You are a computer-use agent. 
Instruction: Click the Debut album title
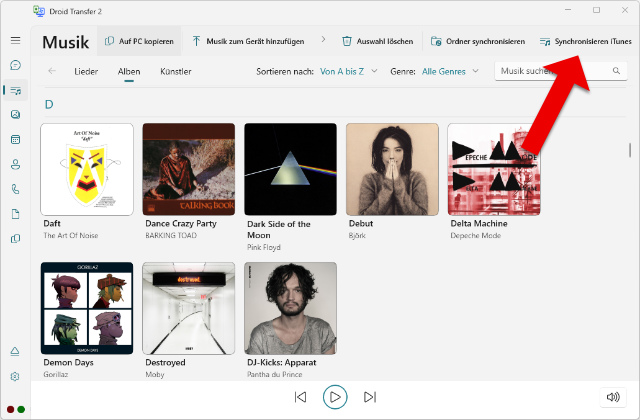click(361, 223)
